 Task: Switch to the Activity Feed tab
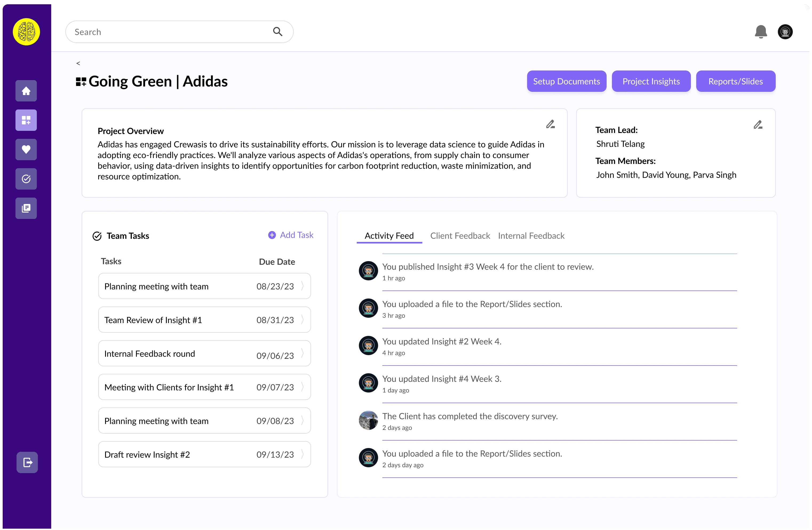click(x=389, y=236)
